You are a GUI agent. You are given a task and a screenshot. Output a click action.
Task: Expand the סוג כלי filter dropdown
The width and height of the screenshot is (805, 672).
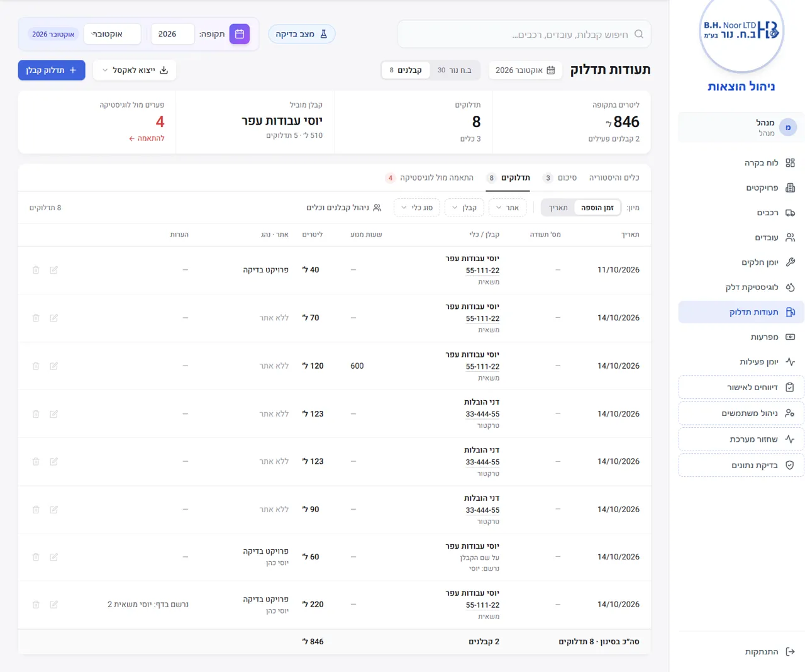(x=417, y=208)
